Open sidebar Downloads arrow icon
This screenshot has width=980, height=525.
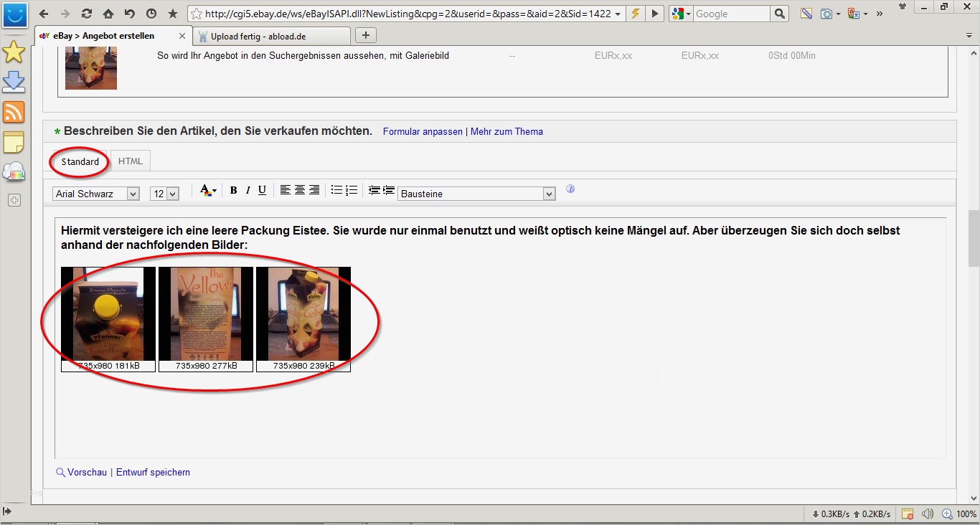14,82
